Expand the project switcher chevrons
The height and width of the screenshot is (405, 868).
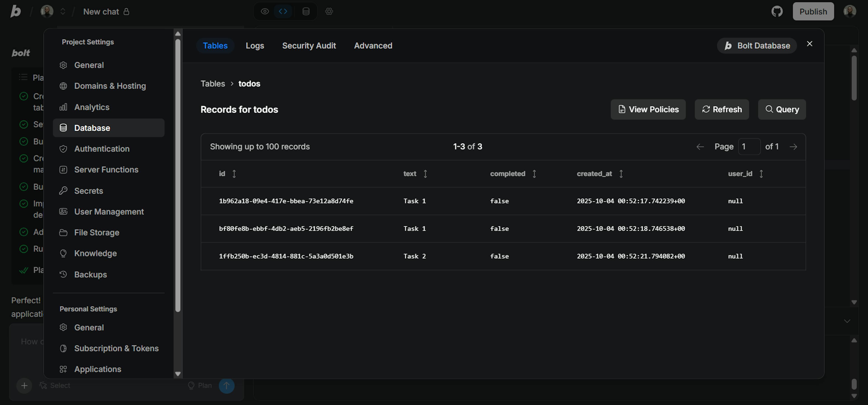click(63, 12)
